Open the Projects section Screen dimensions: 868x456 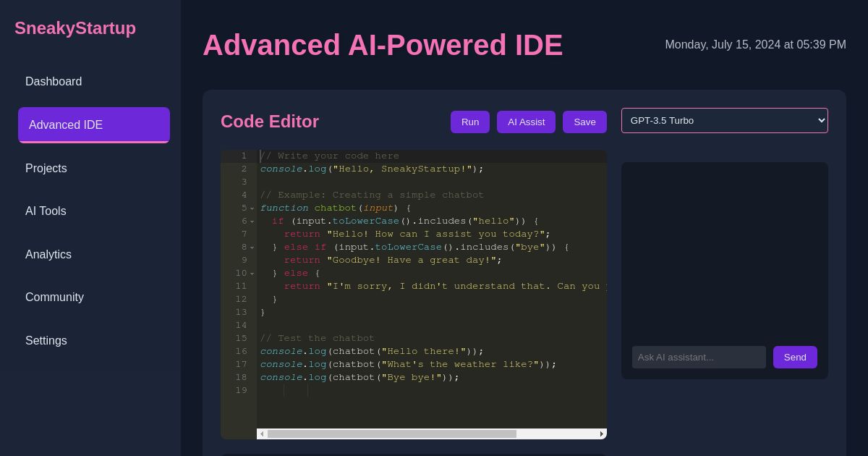(46, 169)
